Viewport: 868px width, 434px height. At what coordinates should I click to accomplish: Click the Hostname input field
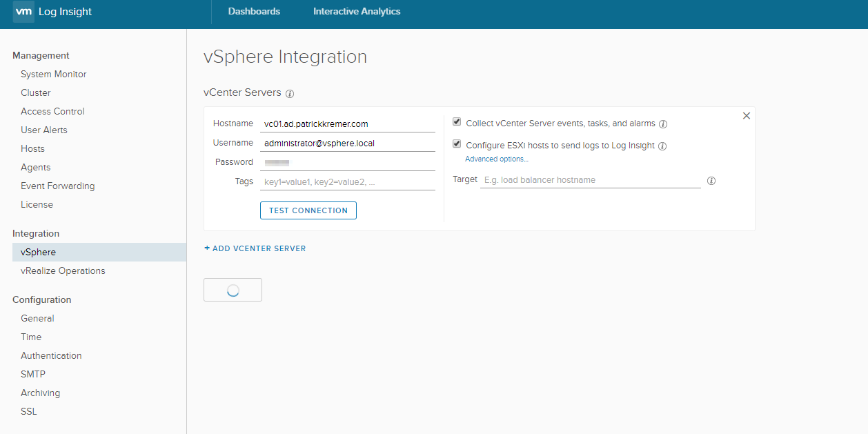pos(348,124)
